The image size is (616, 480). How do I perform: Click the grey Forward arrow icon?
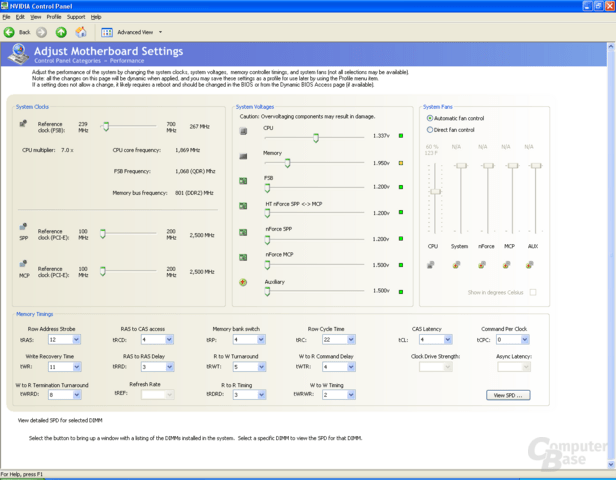tap(42, 32)
